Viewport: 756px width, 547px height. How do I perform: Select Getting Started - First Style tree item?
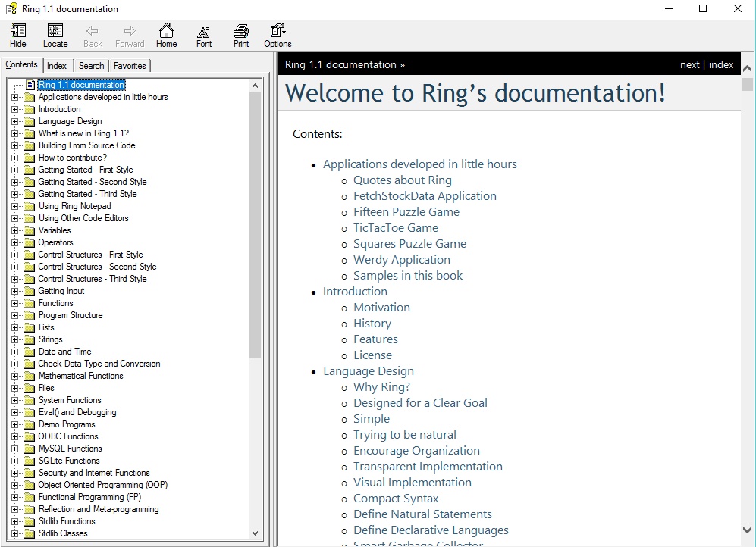coord(86,170)
